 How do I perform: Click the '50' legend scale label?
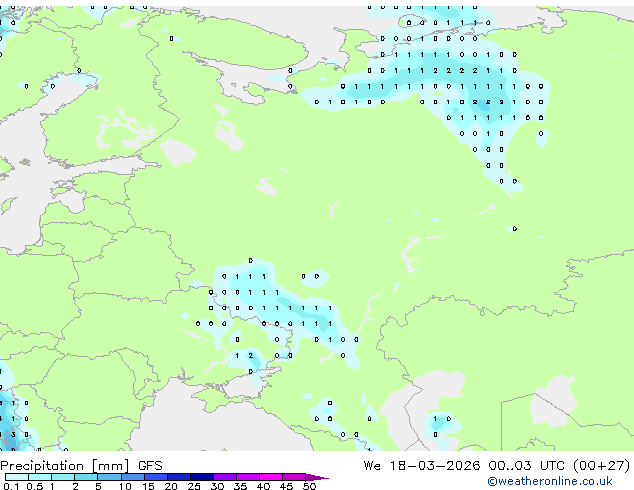coord(309,486)
